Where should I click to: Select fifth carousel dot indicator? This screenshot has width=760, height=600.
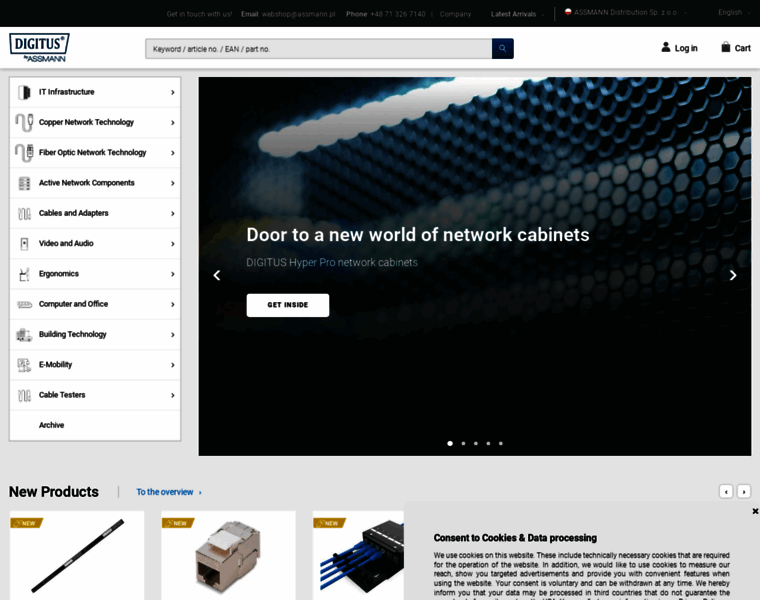coord(501,443)
